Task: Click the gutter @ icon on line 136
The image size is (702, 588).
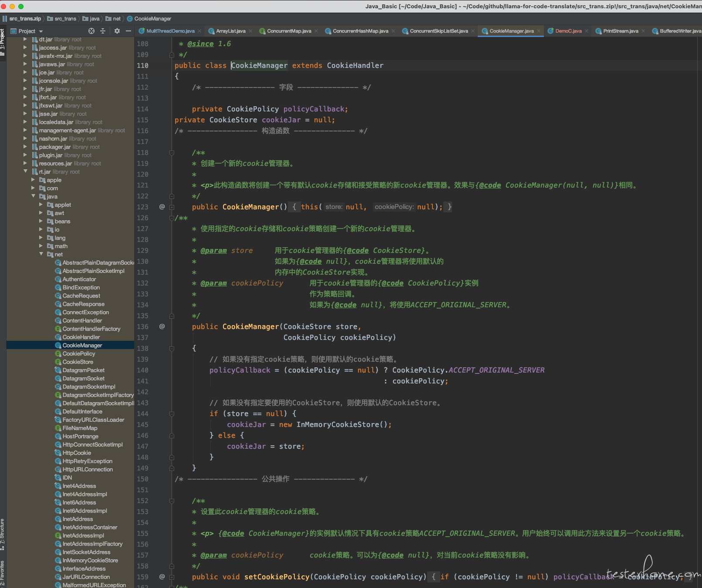Action: coord(162,326)
